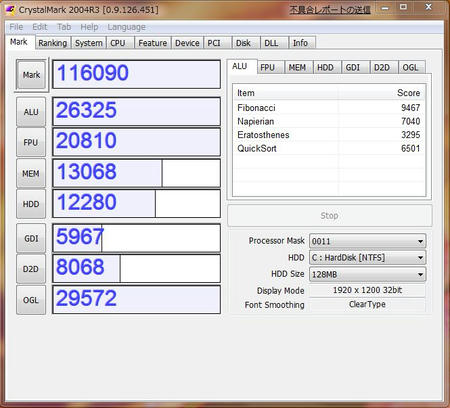Screen dimensions: 450x408
Task: Click the CrystalMark app icon in title bar
Action: click(x=10, y=10)
